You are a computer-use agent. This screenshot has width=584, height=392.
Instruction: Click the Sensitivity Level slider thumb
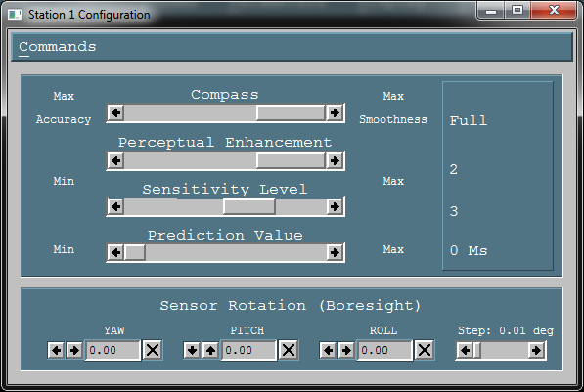(x=249, y=206)
